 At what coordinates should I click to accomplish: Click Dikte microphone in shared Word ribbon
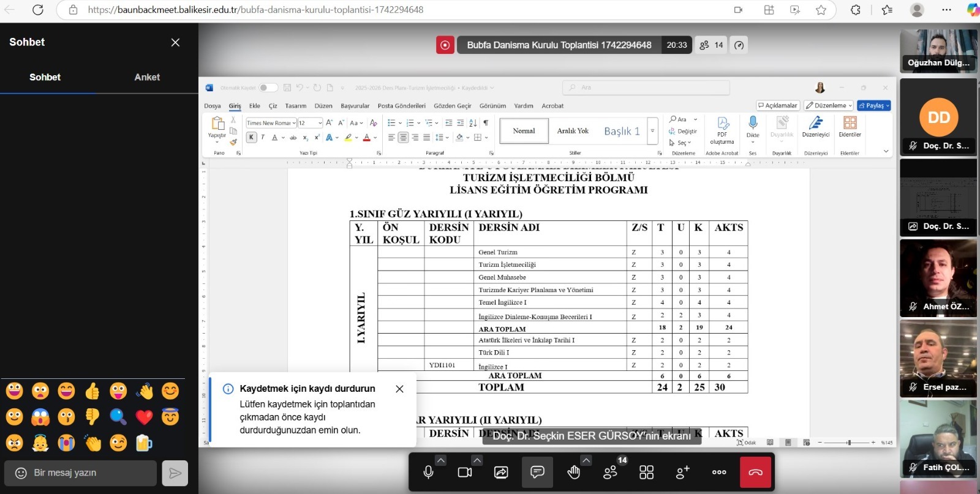point(753,127)
